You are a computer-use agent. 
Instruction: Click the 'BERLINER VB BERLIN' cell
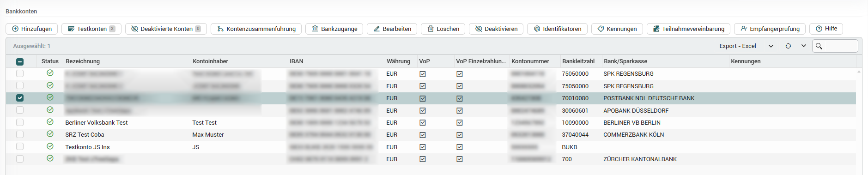pos(631,123)
